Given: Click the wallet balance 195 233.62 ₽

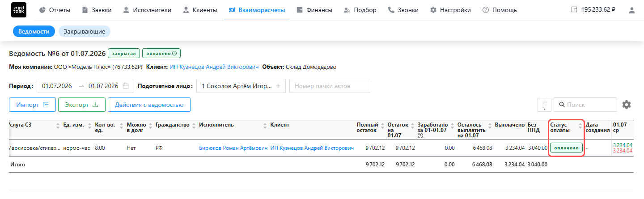Looking at the screenshot, I should coord(593,10).
